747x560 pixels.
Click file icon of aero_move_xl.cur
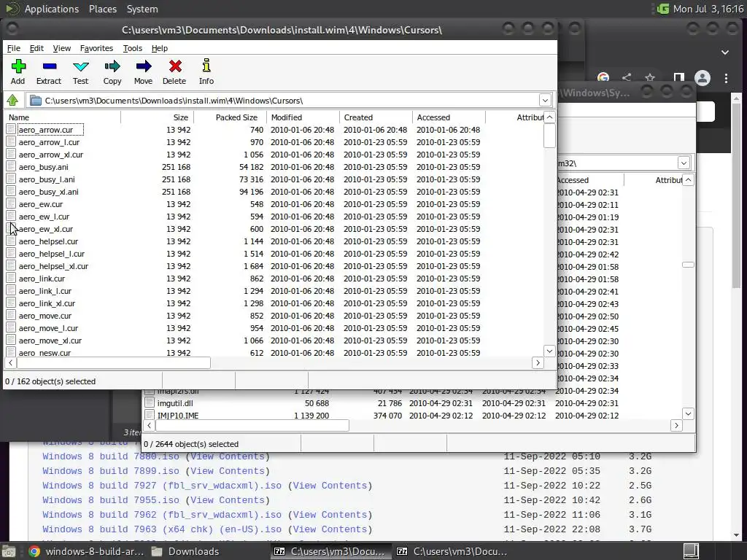[x=11, y=340]
